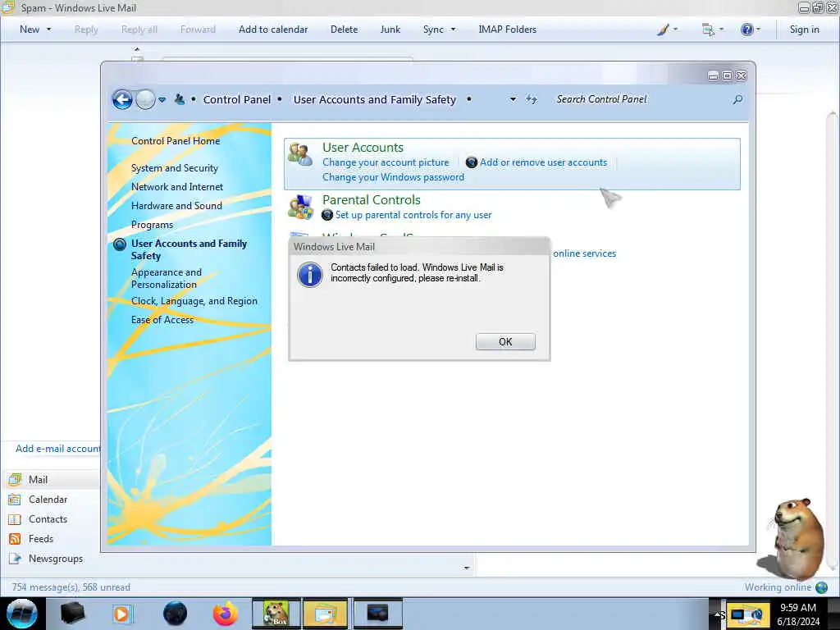Click Add to calendar in Live Mail toolbar
This screenshot has height=630, width=840.
[273, 30]
